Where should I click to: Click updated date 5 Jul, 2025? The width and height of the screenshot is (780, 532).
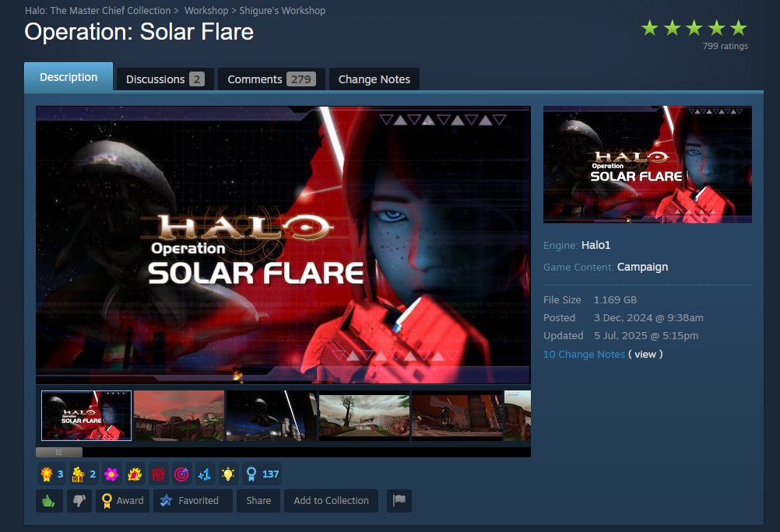click(x=646, y=335)
